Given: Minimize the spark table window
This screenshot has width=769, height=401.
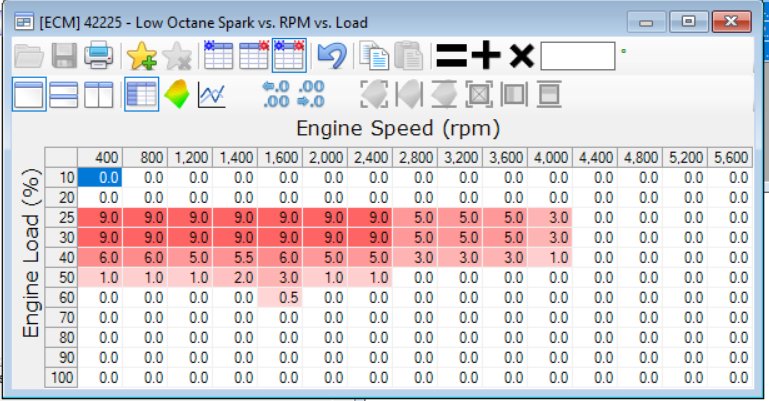Looking at the screenshot, I should (646, 22).
